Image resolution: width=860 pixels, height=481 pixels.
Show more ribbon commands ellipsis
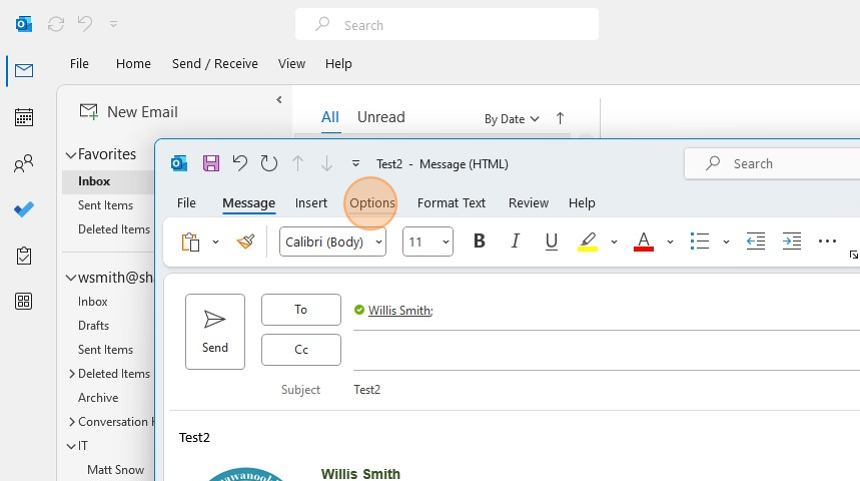click(x=827, y=241)
